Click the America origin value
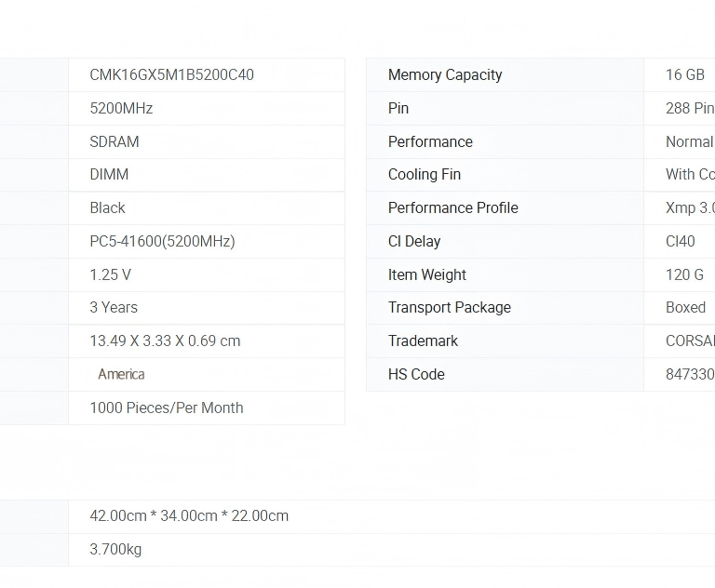Image resolution: width=715 pixels, height=588 pixels. point(121,375)
